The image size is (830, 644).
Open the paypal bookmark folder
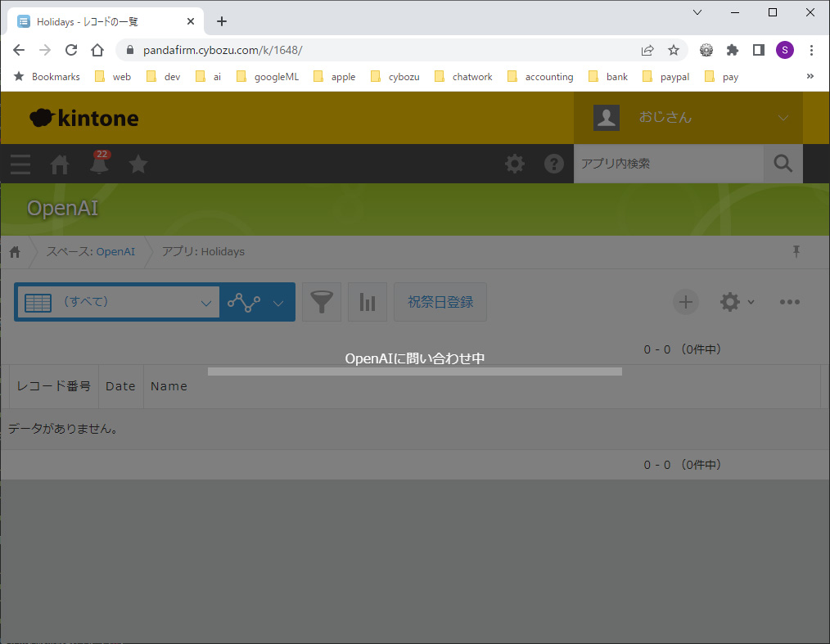coord(666,77)
